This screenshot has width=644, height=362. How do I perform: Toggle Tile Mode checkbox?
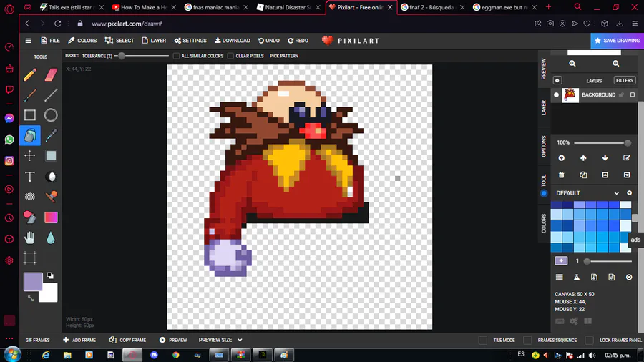click(483, 341)
